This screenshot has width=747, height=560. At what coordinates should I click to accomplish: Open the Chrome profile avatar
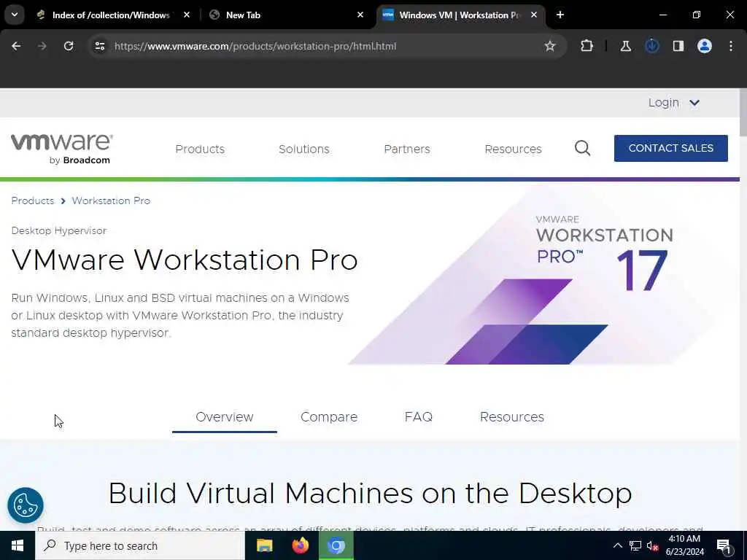(704, 46)
